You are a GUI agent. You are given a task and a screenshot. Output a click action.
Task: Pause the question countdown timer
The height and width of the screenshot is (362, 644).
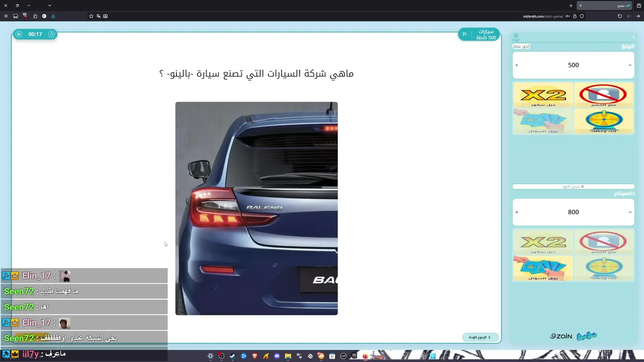19,34
